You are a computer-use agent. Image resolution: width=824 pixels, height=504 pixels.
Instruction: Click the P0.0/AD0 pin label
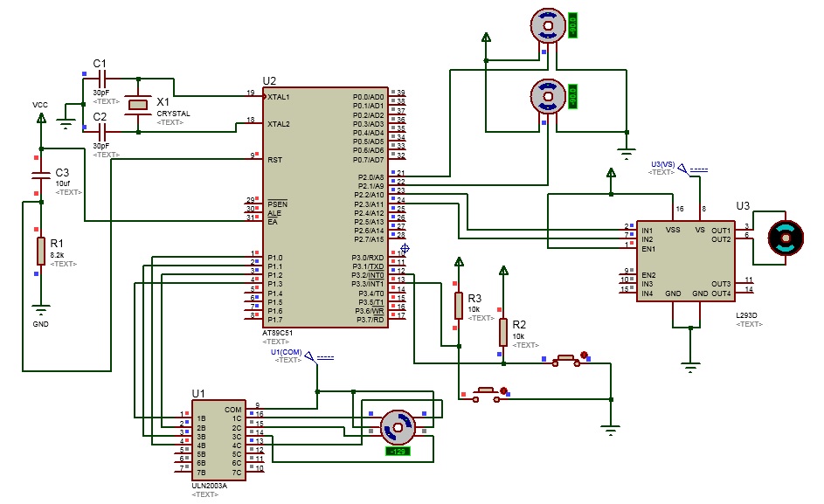coord(369,97)
